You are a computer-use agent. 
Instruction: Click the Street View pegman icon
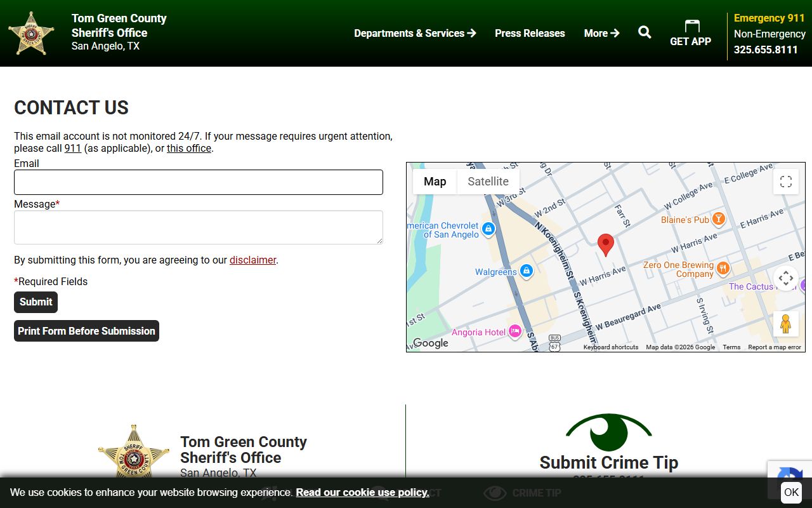coord(786,324)
